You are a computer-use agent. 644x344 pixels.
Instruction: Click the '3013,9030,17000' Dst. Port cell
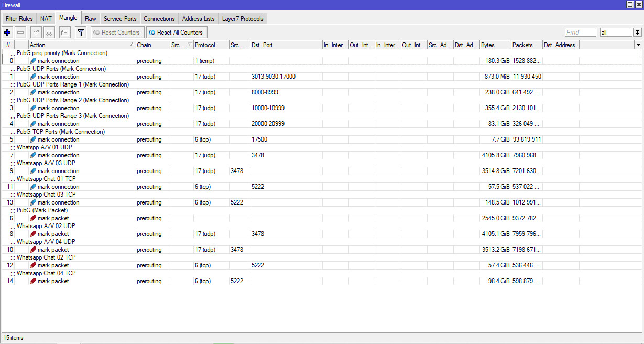coord(286,77)
